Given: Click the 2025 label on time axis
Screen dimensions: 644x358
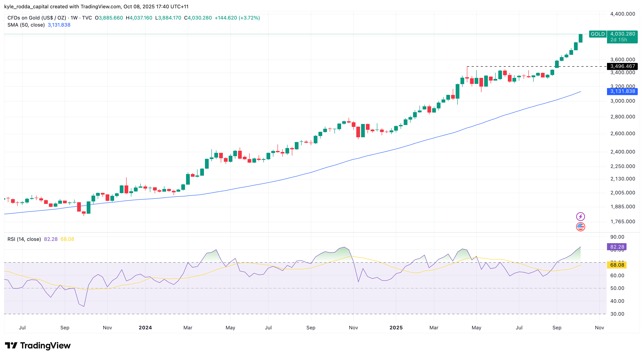Looking at the screenshot, I should [x=396, y=327].
